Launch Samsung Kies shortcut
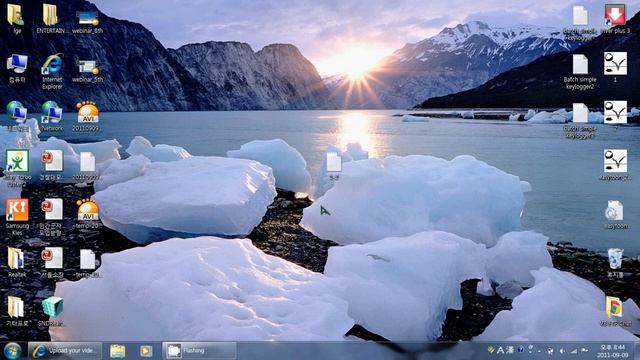This screenshot has height=360, width=640. pos(17,210)
